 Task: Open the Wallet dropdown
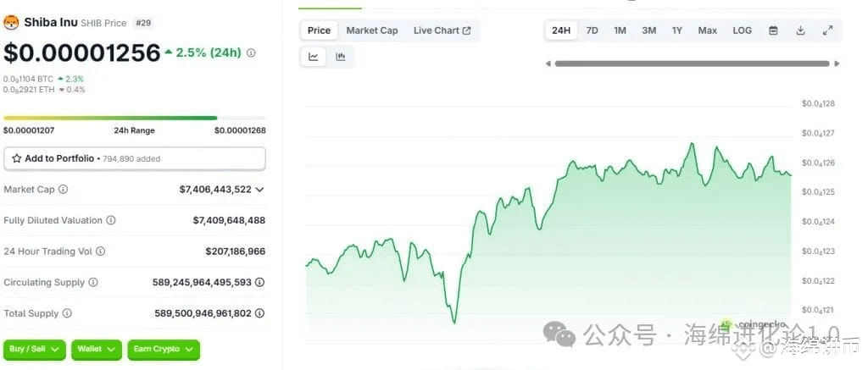coord(97,350)
